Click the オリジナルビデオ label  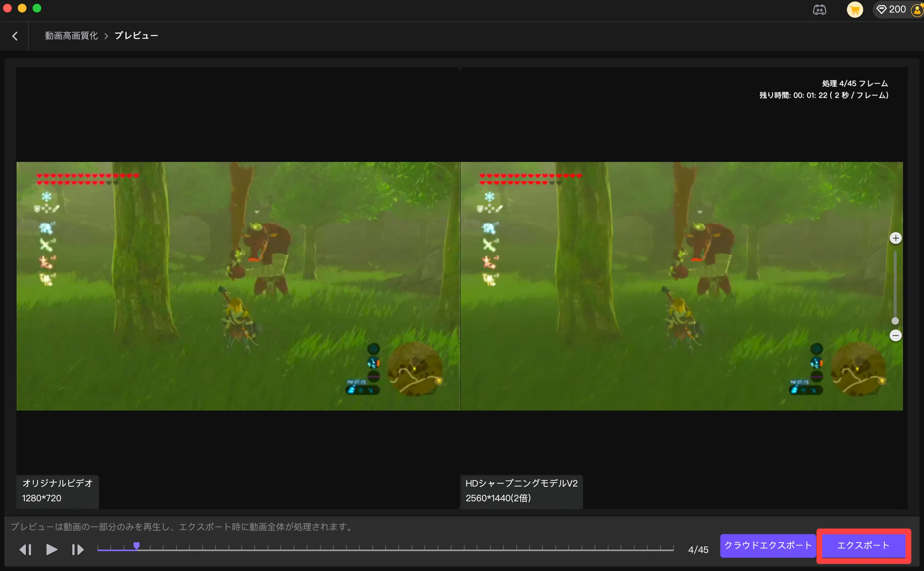[x=58, y=483]
